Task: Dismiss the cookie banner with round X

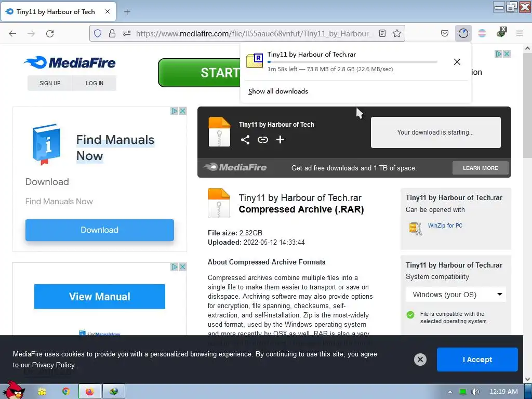Action: click(420, 360)
